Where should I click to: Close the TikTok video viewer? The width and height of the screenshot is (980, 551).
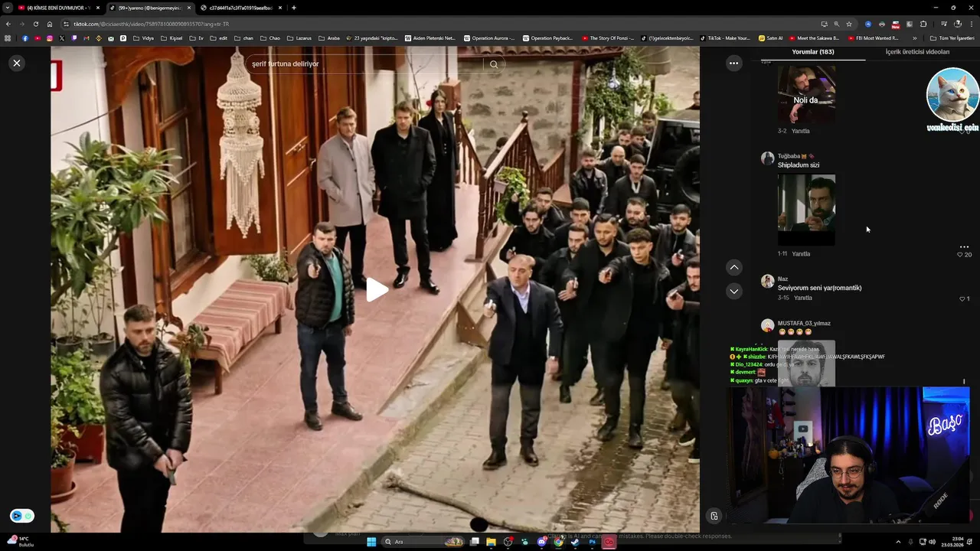point(17,63)
